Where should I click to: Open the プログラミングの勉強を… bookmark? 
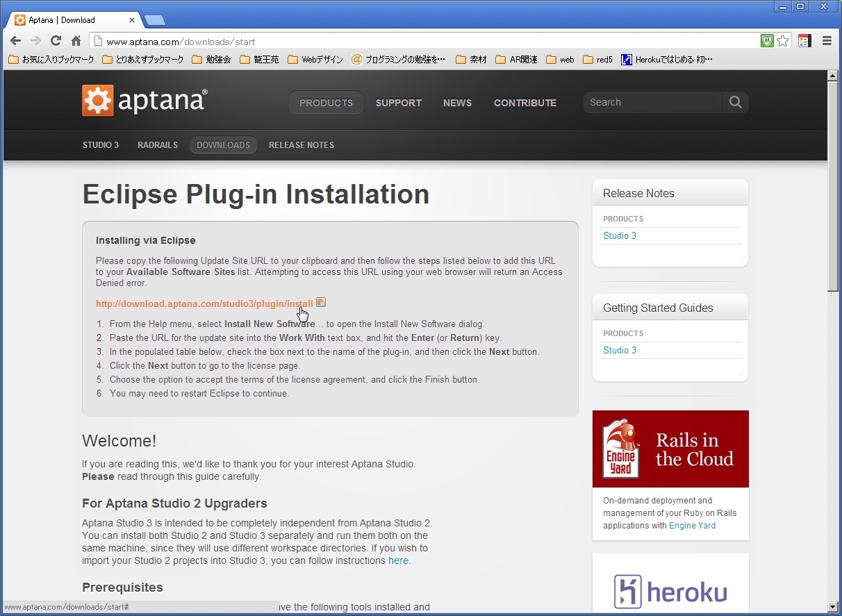click(398, 60)
